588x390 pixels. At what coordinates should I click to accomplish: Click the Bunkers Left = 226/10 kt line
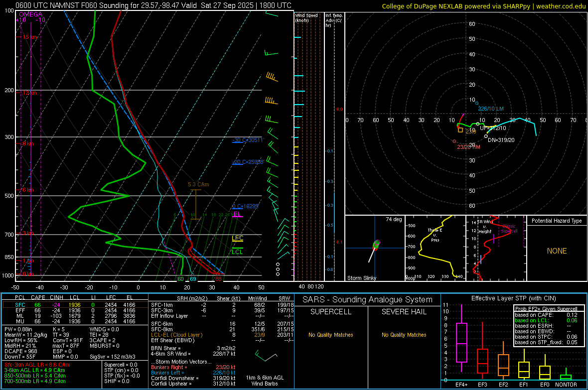193,373
